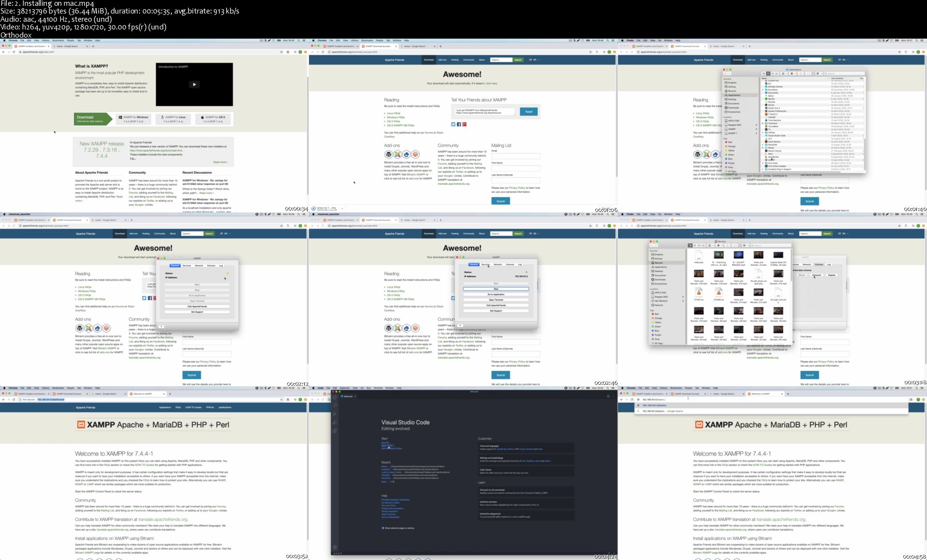Screen dimensions: 927x560
Task: Switch to Services tab in 00:02:12 XAMPP window
Action: click(x=187, y=266)
